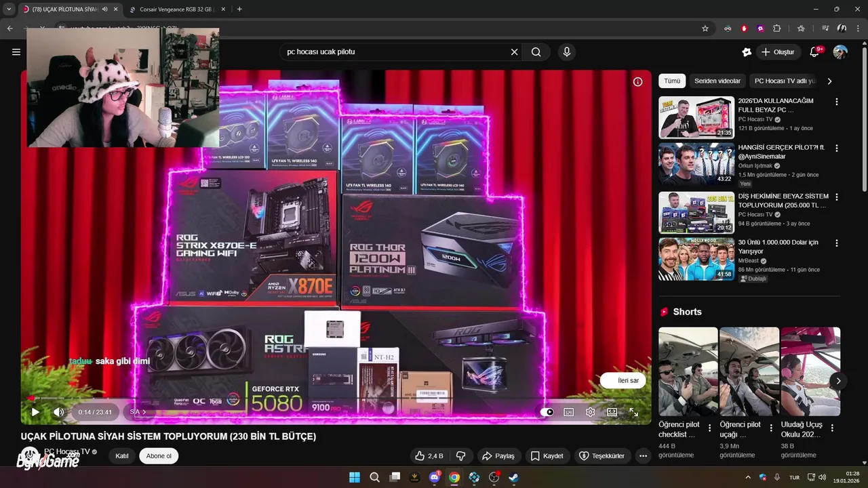The image size is (868, 488).
Task: Start voice search with microphone
Action: point(567,52)
